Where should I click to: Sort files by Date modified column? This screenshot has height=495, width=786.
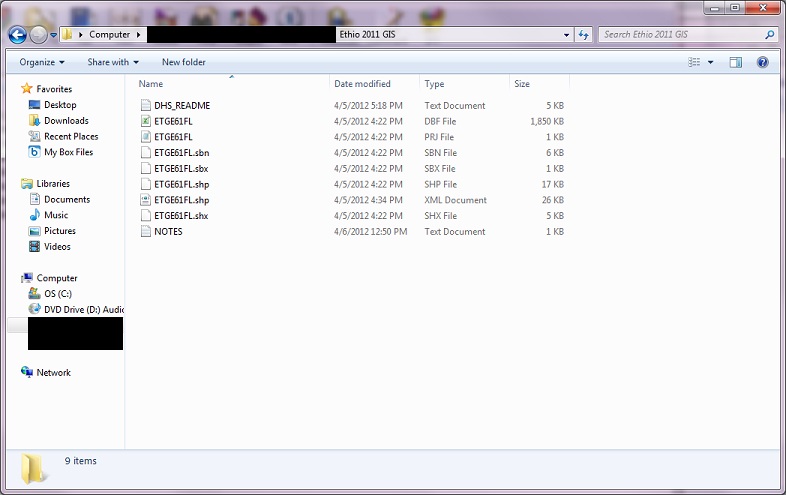point(362,84)
